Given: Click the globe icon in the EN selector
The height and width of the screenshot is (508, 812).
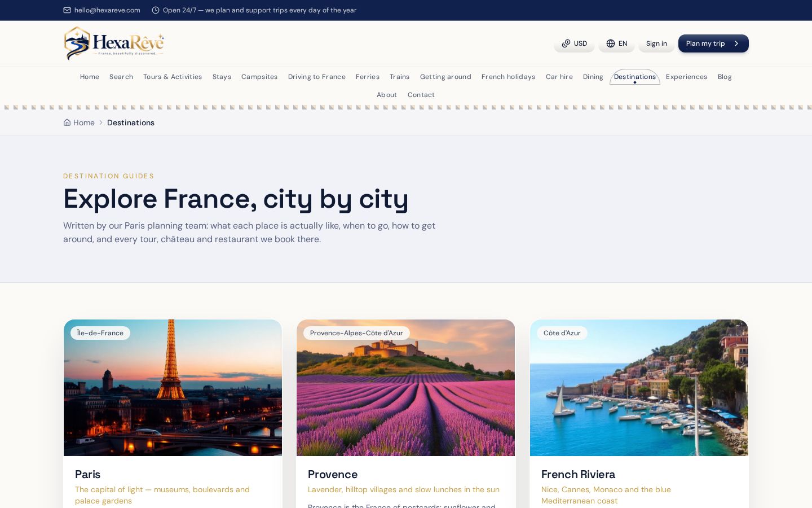Looking at the screenshot, I should pos(611,43).
